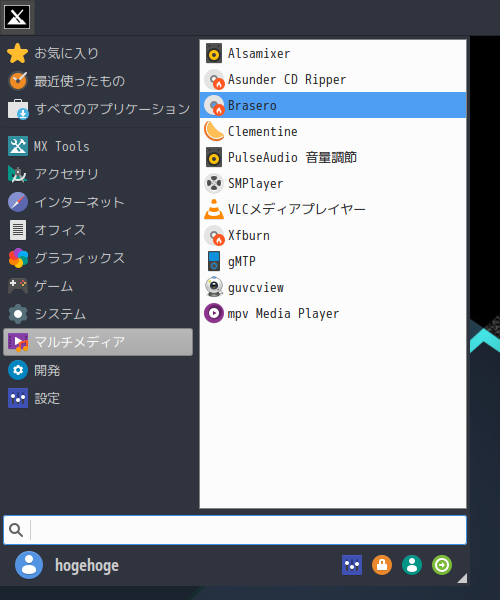This screenshot has height=600, width=500.
Task: Open the お気に入り category
Action: (67, 53)
